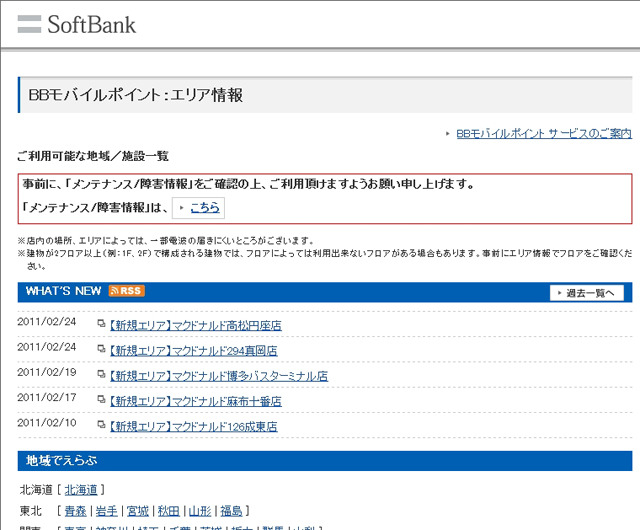
Task: Select the 山形 prefecture link
Action: click(x=200, y=511)
